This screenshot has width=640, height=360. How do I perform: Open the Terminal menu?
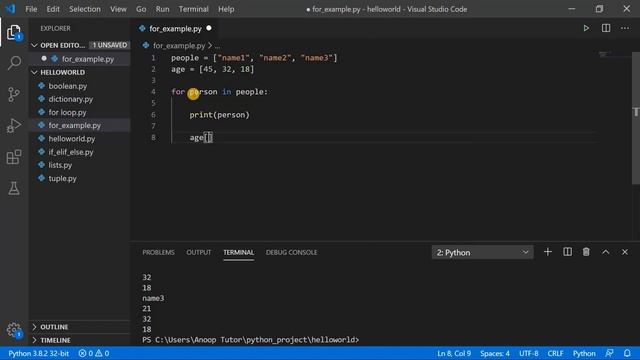coord(193,9)
